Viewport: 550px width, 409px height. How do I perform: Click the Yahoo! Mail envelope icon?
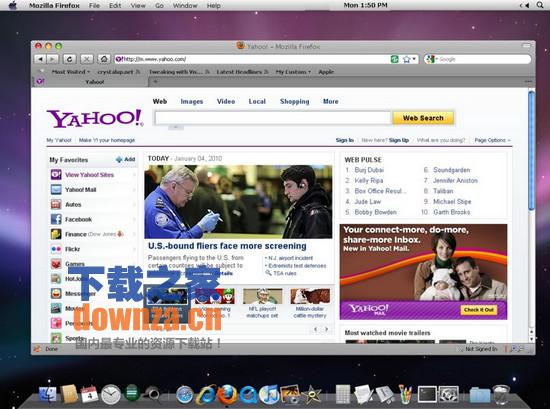[56, 189]
